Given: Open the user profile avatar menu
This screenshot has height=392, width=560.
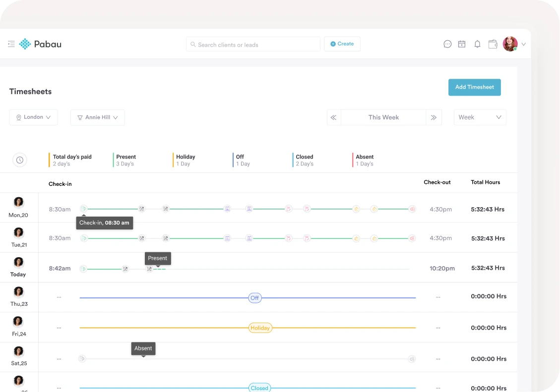Looking at the screenshot, I should 510,44.
